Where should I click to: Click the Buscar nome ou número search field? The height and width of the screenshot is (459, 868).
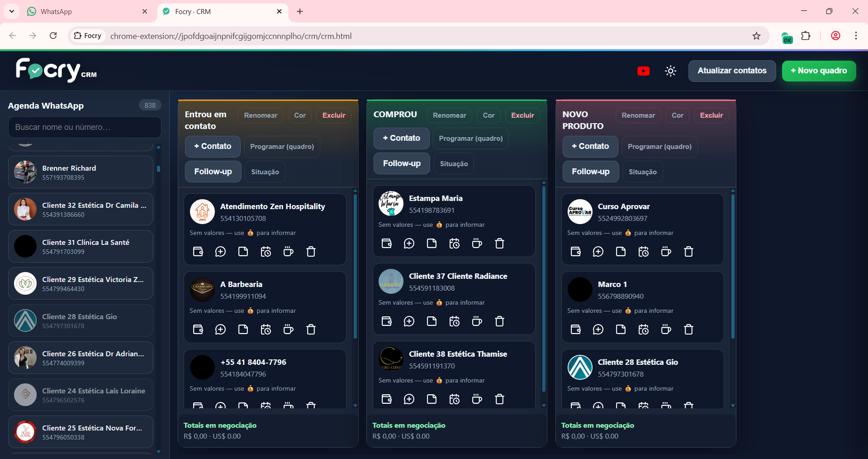pos(85,127)
